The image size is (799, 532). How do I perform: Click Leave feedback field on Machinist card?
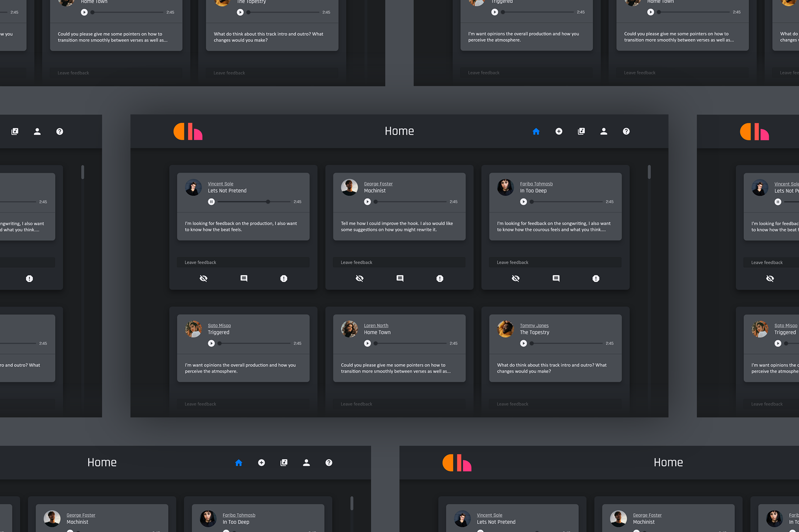[x=399, y=262]
